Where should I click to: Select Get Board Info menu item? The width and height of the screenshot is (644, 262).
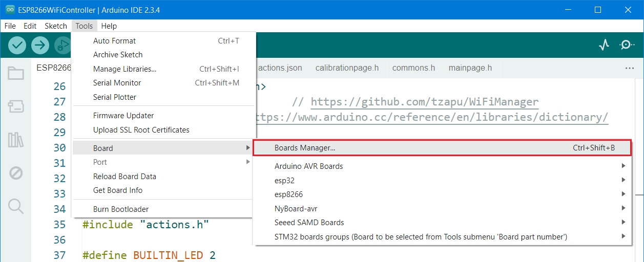(x=118, y=190)
